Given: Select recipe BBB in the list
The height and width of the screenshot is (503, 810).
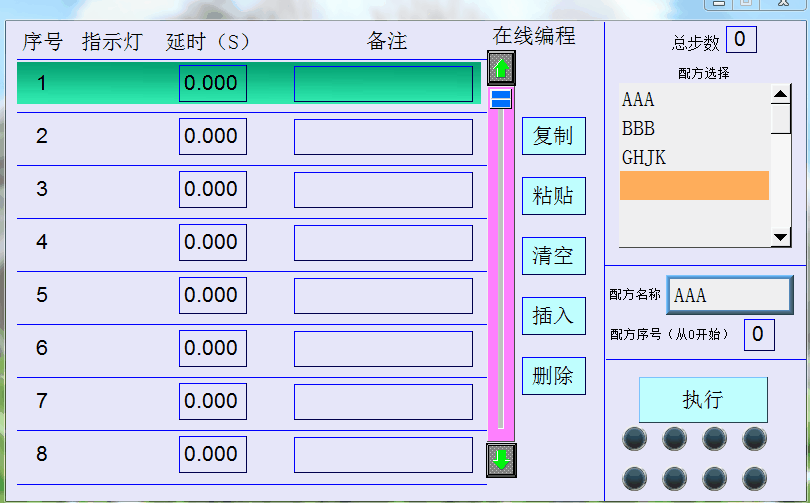Looking at the screenshot, I should tap(694, 129).
